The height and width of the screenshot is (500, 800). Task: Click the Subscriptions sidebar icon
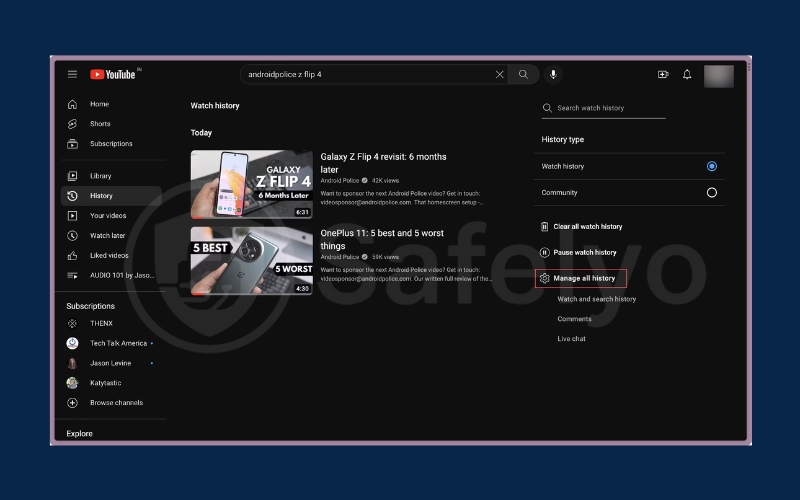click(72, 144)
